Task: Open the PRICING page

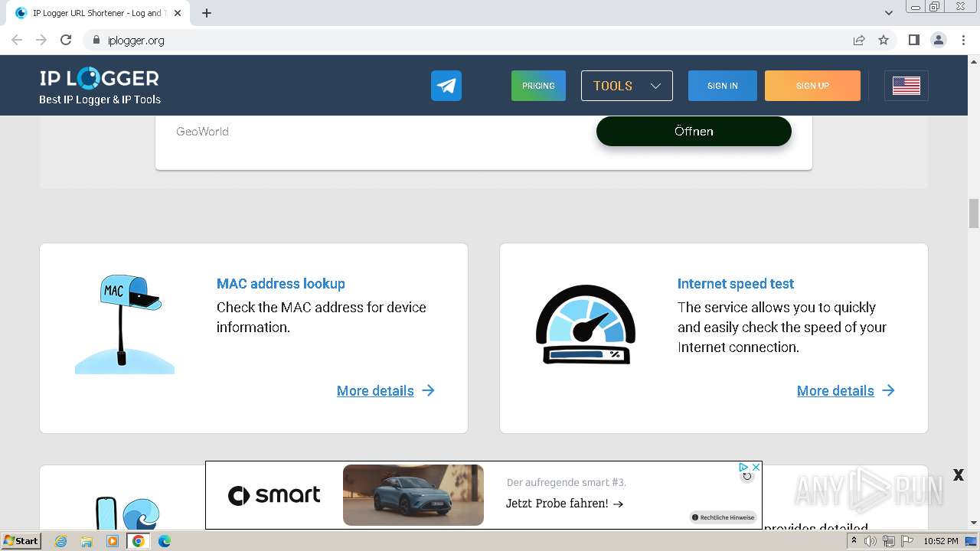Action: tap(538, 86)
